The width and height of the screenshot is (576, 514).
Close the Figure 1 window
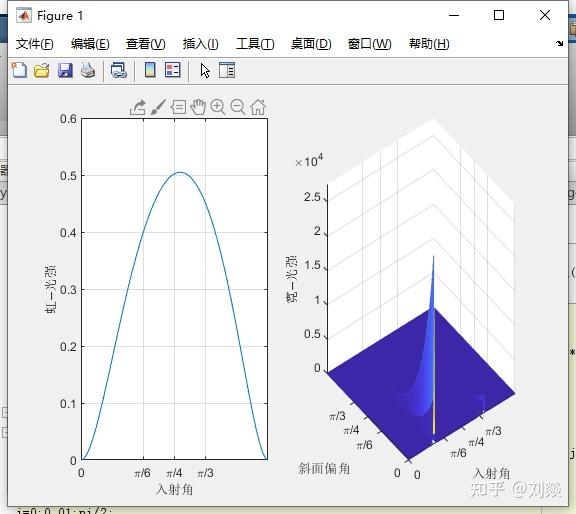pos(545,15)
